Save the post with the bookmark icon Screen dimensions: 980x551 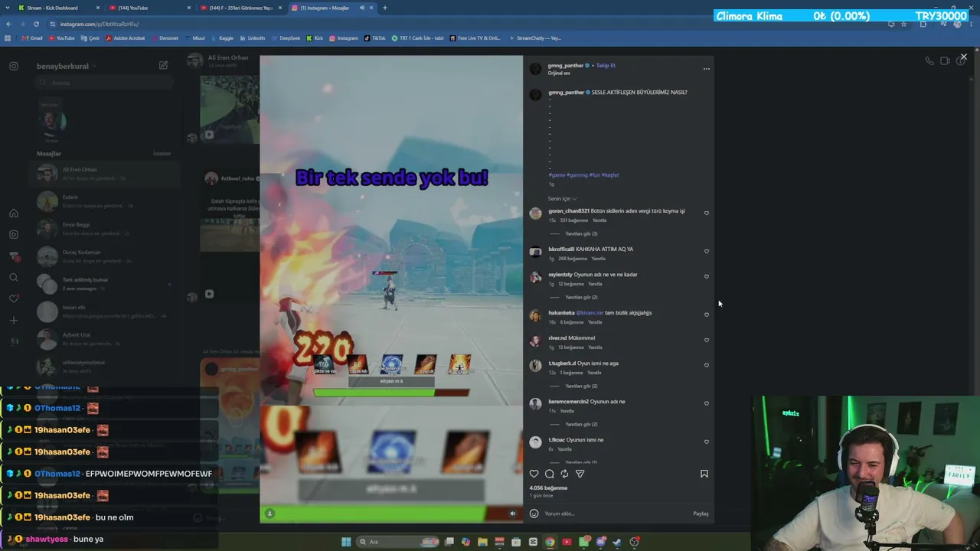(704, 474)
